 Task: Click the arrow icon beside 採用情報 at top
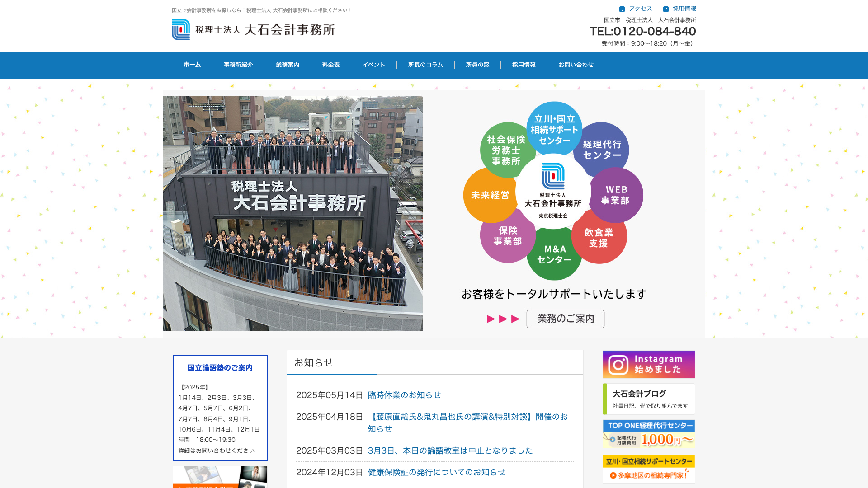point(666,9)
